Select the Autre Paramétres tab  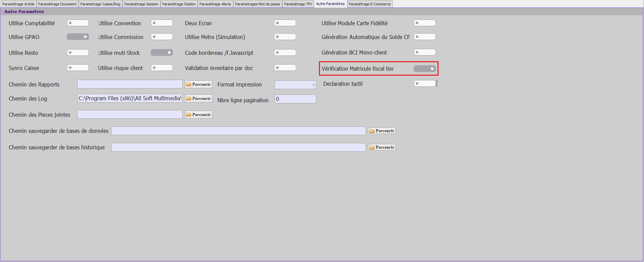coord(330,4)
